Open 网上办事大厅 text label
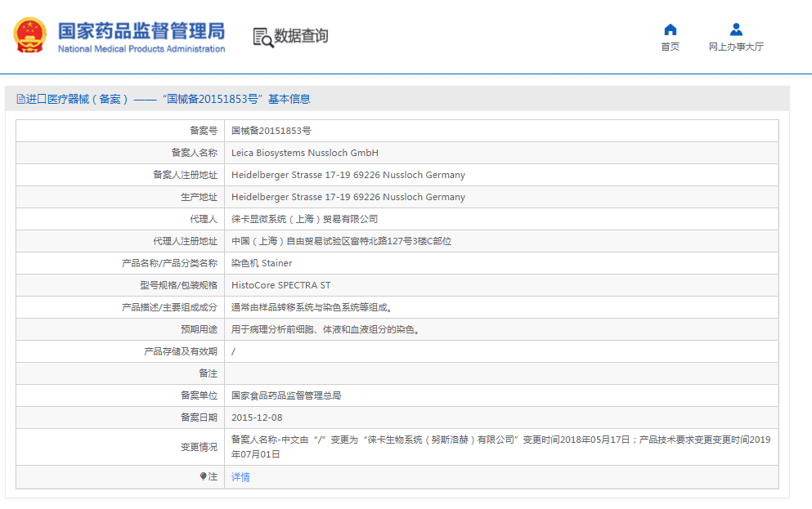Viewport: 812px width, 509px height. pyautogui.click(x=736, y=47)
